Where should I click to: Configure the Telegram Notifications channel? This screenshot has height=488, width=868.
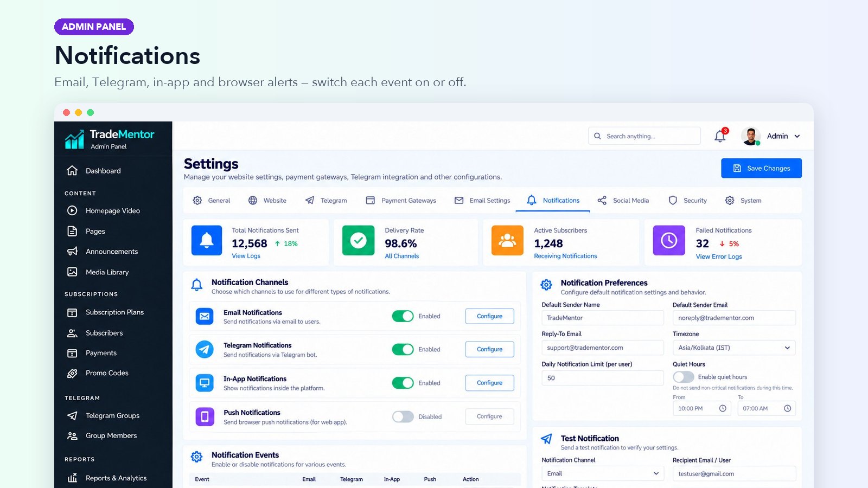point(489,349)
